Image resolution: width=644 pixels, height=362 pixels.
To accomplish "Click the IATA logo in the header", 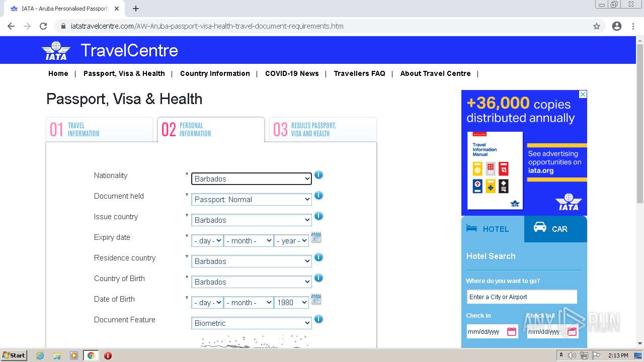I will [56, 50].
